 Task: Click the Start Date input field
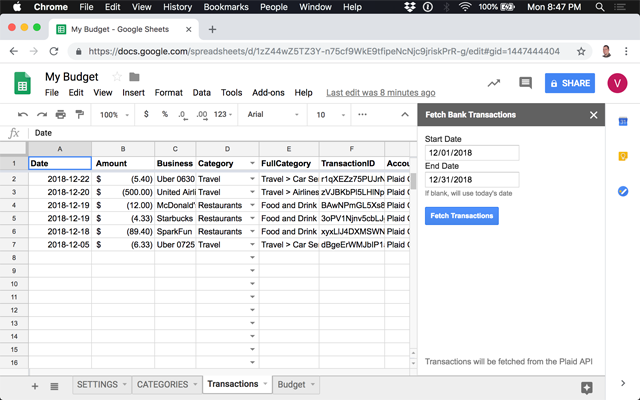[x=472, y=153]
